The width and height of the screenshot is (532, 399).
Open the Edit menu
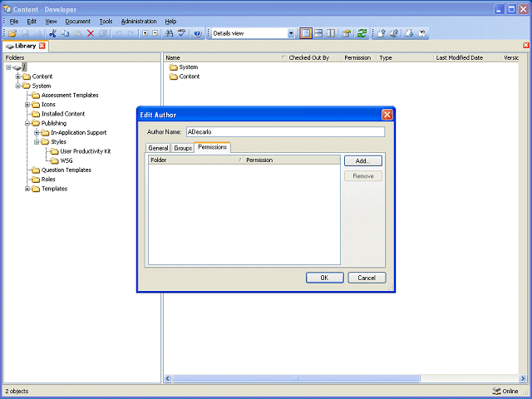tap(32, 22)
